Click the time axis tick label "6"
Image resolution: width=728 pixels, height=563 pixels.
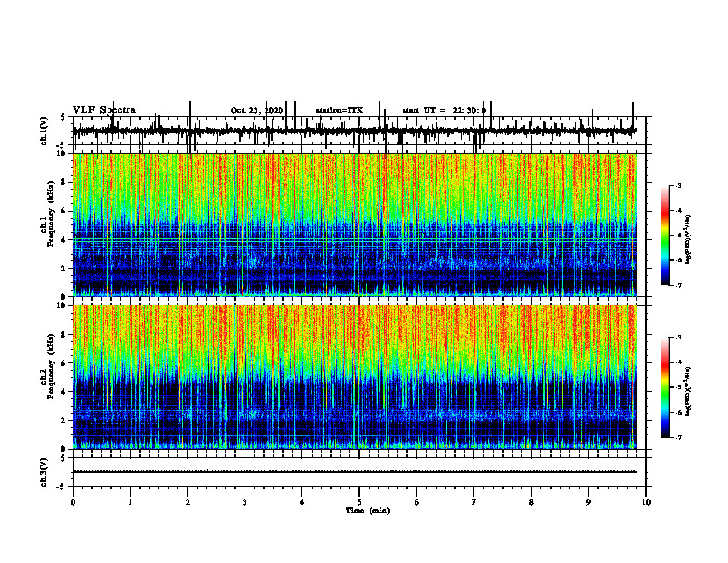[417, 502]
